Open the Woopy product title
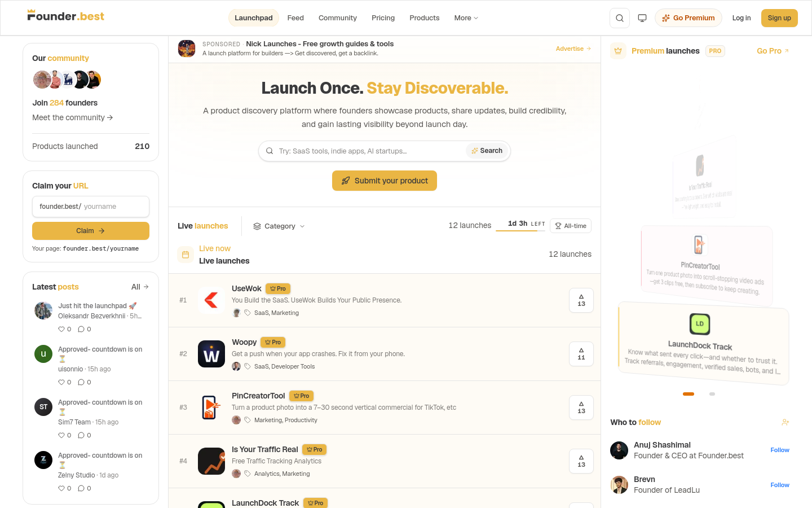 244,342
